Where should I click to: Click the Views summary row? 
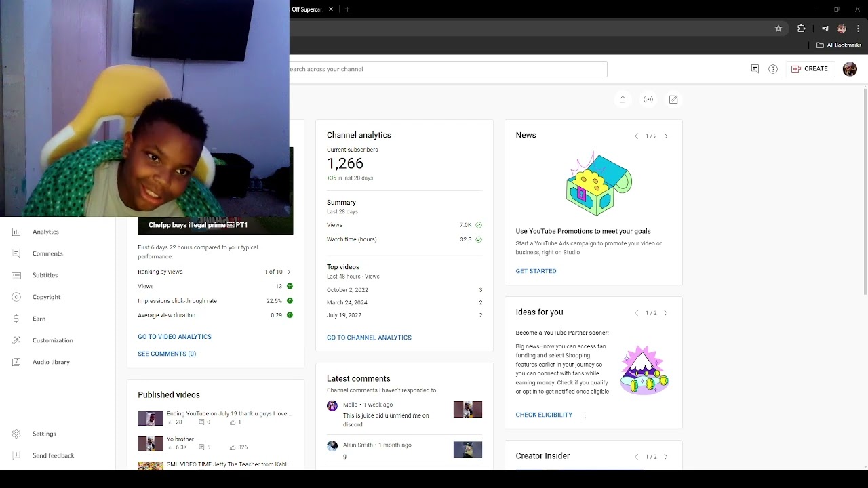404,225
